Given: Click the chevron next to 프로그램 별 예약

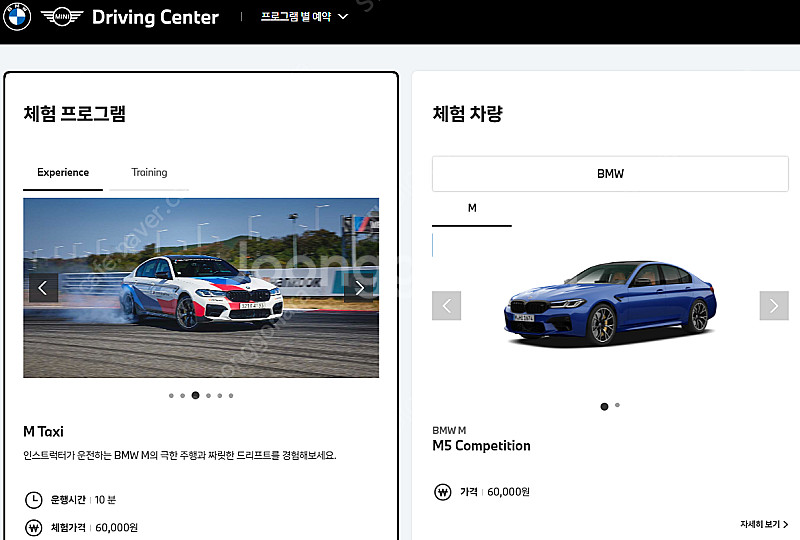Looking at the screenshot, I should 343,16.
